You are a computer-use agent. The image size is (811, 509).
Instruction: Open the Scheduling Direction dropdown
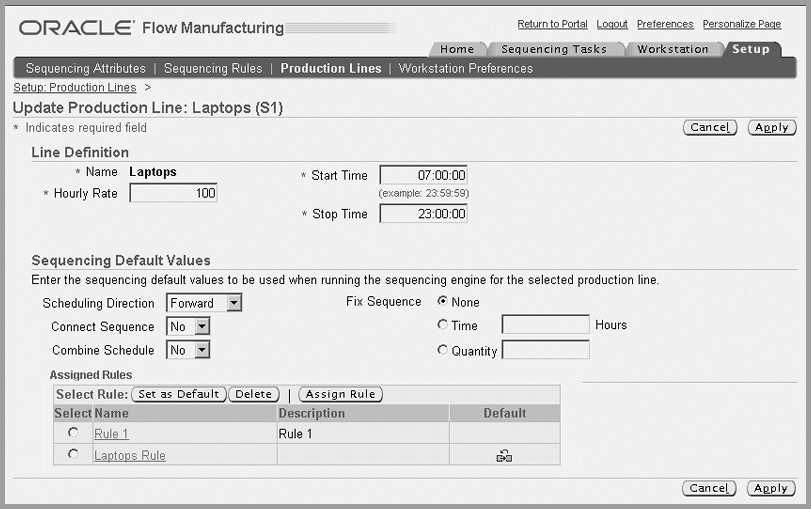pos(204,303)
